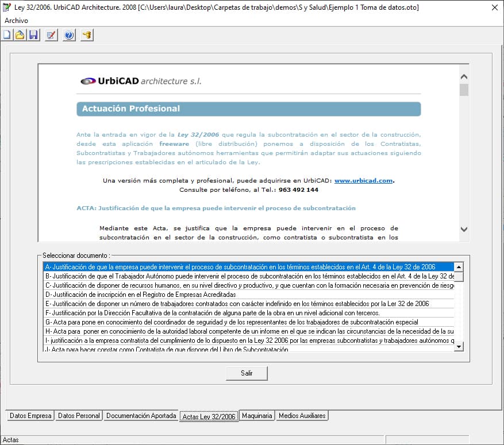Click the yellow pointing hand toolbar icon

[x=87, y=35]
